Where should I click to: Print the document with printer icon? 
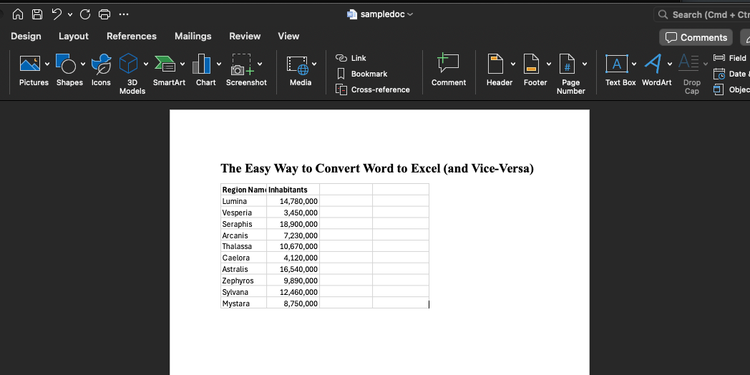(x=104, y=14)
